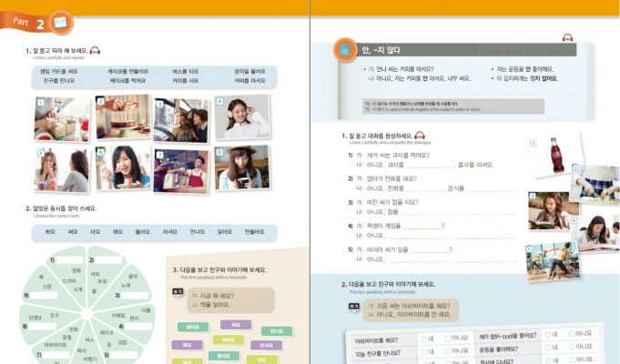This screenshot has width=620, height=364.
Task: Click the headphone icon beside '잘 듣고 따라 해 보세요'
Action: tap(95, 51)
